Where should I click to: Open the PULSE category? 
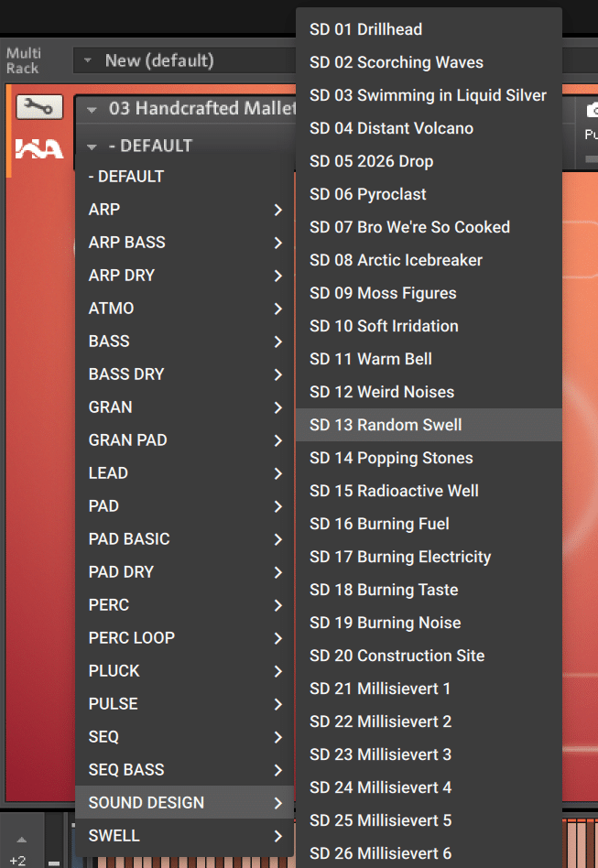click(x=184, y=703)
